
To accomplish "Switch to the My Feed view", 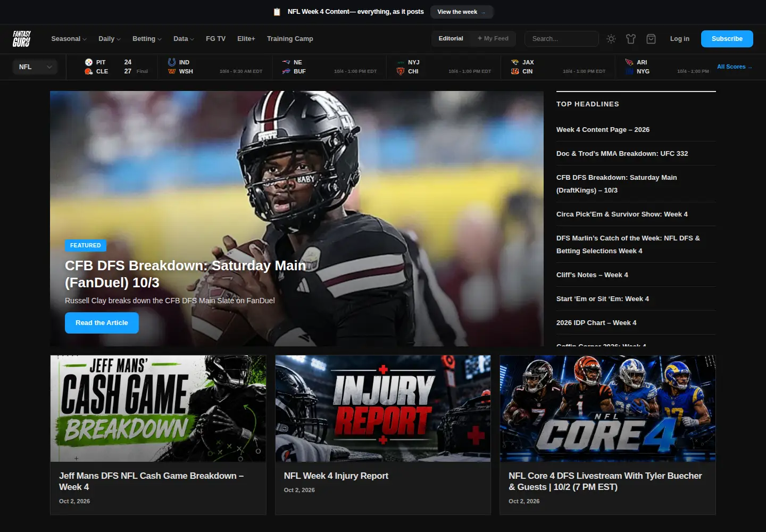I will tap(493, 38).
